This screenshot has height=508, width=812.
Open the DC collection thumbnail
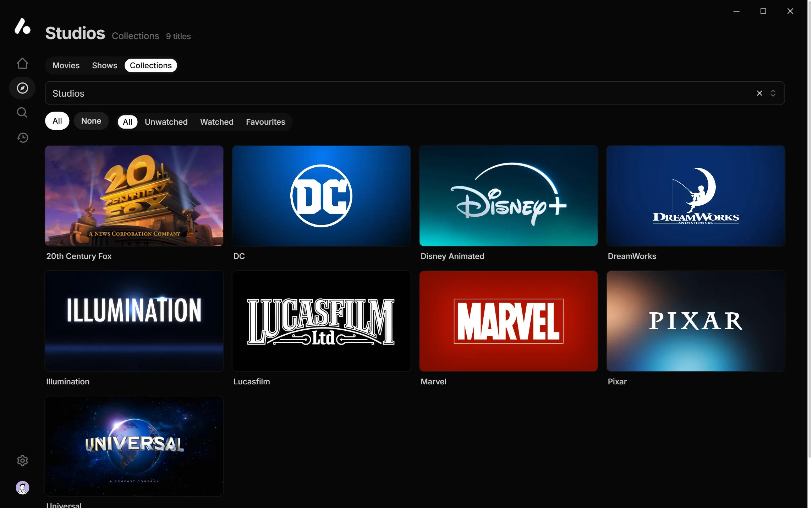pos(321,196)
